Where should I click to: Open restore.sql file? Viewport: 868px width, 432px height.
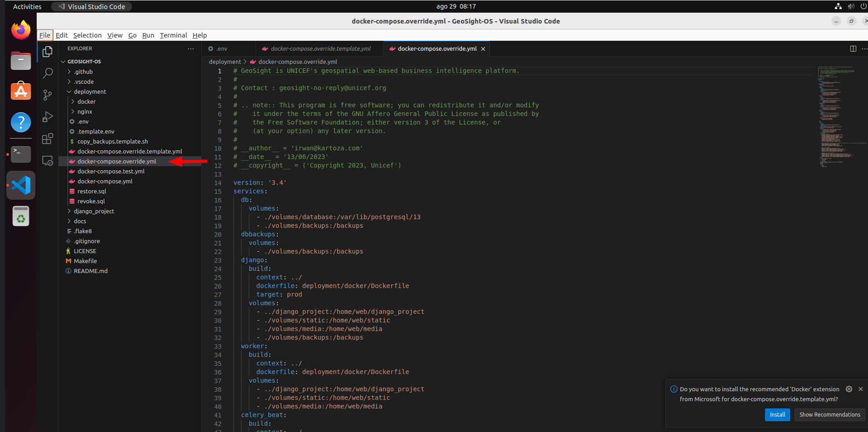130,191
